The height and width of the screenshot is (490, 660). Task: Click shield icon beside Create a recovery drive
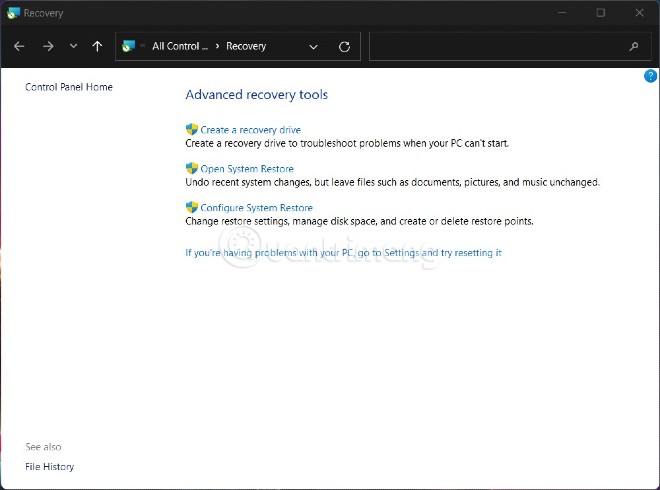192,129
